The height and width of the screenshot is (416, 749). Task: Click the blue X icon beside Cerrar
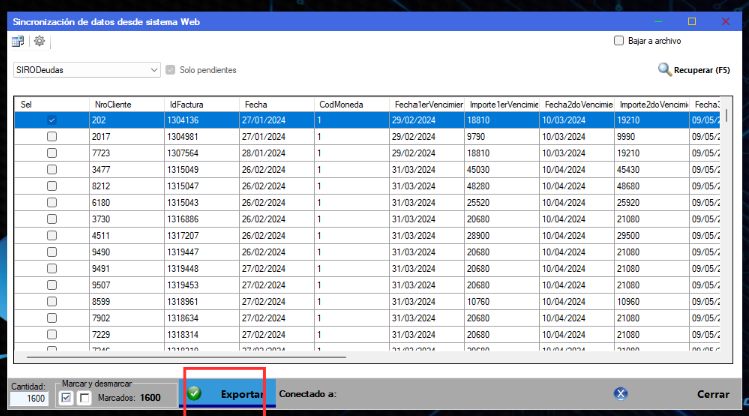[x=620, y=394]
